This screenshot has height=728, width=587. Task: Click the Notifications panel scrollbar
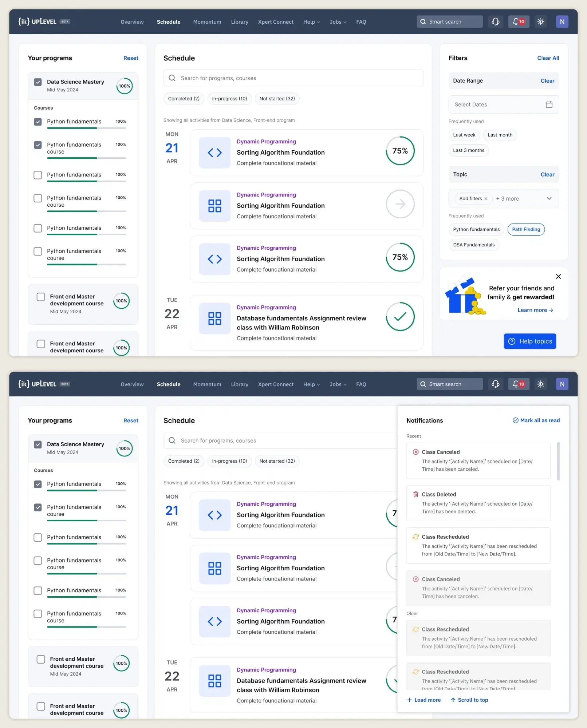coord(558,461)
